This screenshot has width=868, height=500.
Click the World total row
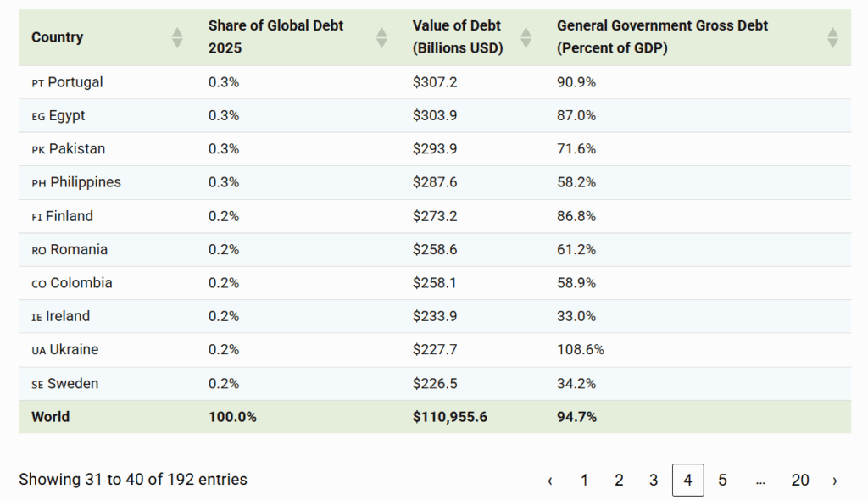[51, 417]
